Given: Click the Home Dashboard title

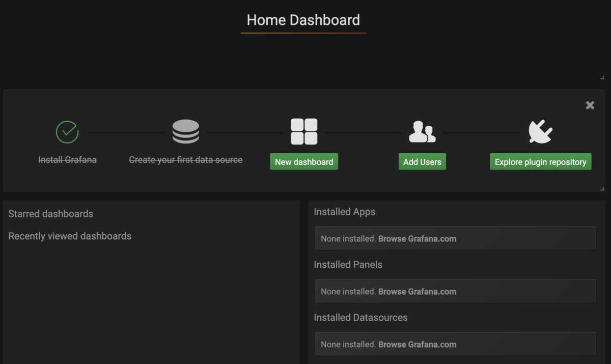Looking at the screenshot, I should [303, 20].
